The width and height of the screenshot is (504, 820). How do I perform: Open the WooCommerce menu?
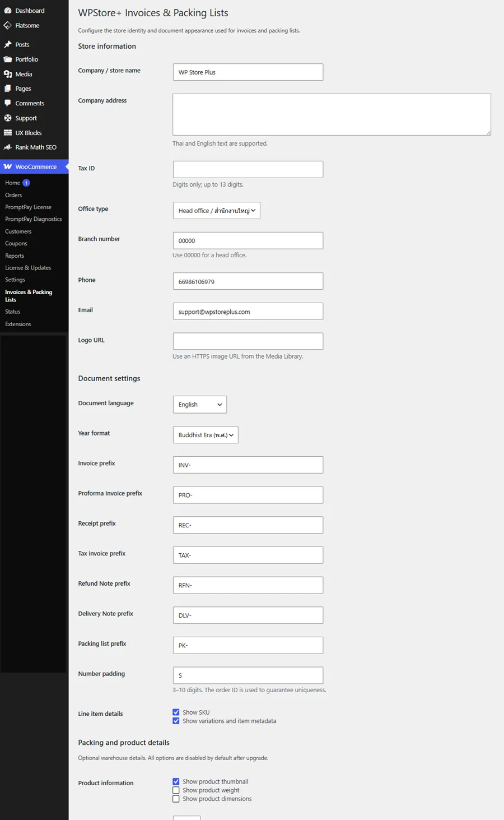click(34, 167)
